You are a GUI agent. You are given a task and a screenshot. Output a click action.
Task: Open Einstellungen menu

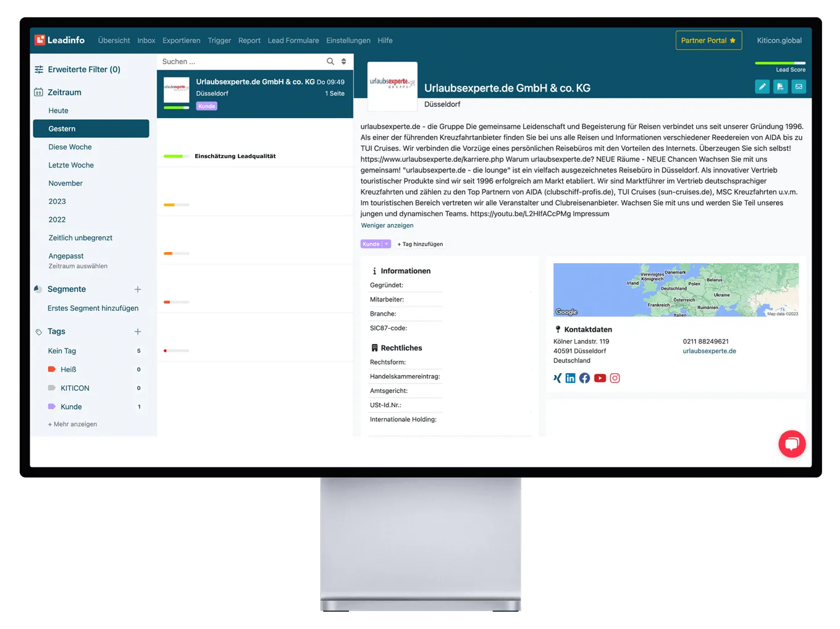(x=348, y=40)
